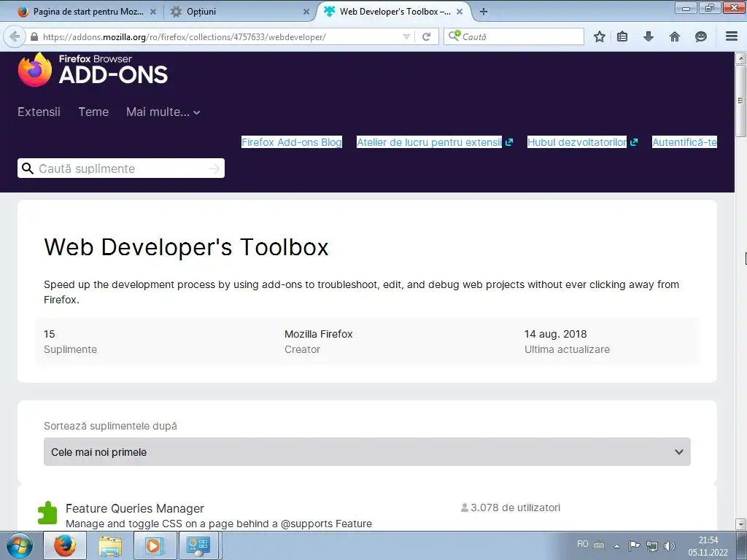The image size is (747, 560).
Task: Reload the page with the refresh icon
Action: (x=426, y=36)
